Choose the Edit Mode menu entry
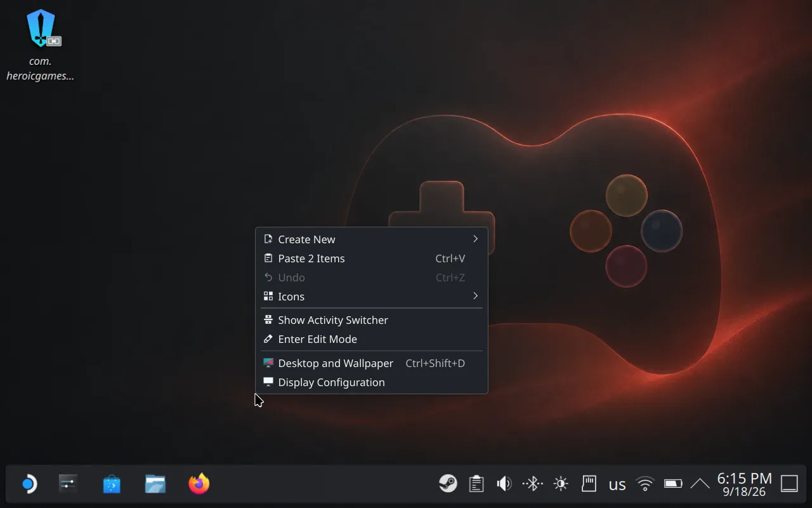This screenshot has width=812, height=508. coord(372,339)
